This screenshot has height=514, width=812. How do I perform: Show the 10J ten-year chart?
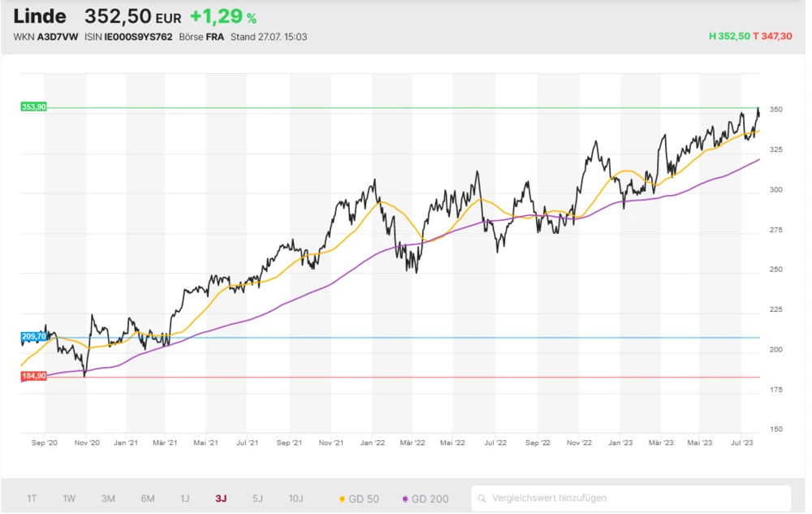296,499
